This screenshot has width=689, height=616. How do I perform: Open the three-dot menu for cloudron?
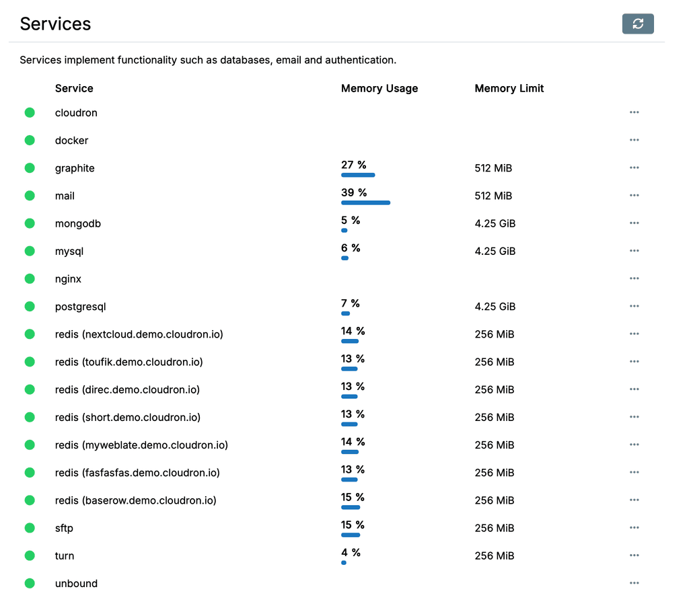point(634,112)
